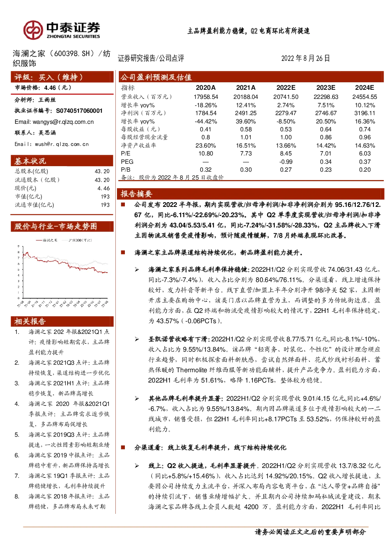Open related report 3 '海澜之家 2021H1 点评'
This screenshot has width=392, height=555.
(x=69, y=388)
